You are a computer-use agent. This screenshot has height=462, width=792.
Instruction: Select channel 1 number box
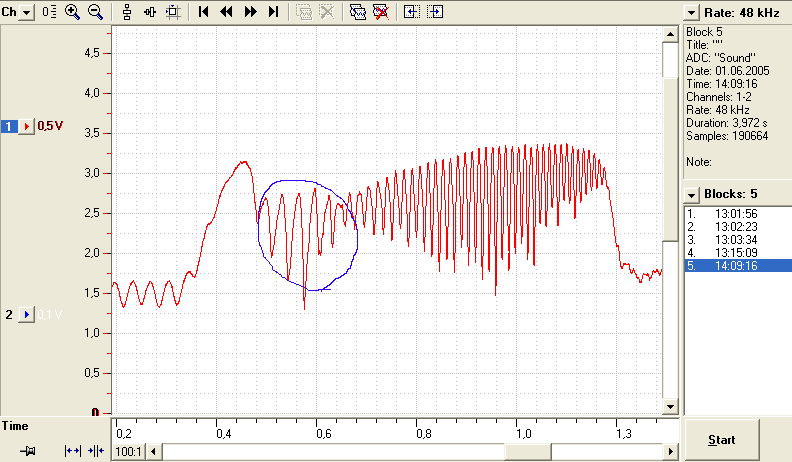click(x=9, y=126)
